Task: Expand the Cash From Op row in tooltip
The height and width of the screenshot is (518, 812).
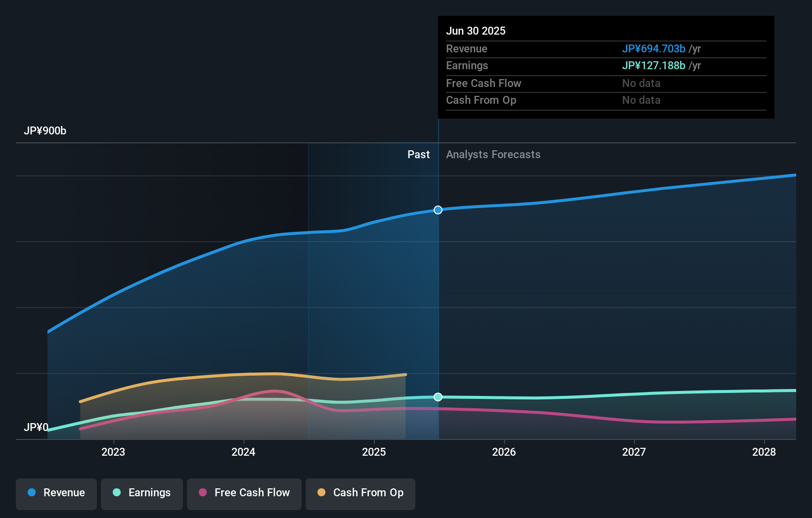Action: pyautogui.click(x=481, y=100)
